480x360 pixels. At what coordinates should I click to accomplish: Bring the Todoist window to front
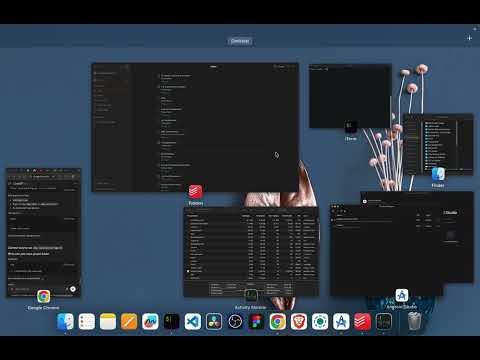coord(195,127)
